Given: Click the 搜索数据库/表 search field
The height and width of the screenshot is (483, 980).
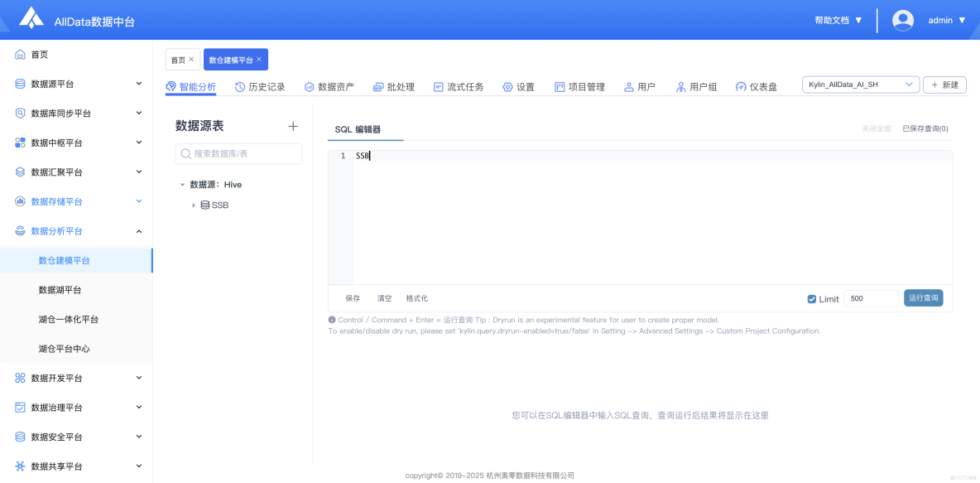Looking at the screenshot, I should click(x=238, y=153).
